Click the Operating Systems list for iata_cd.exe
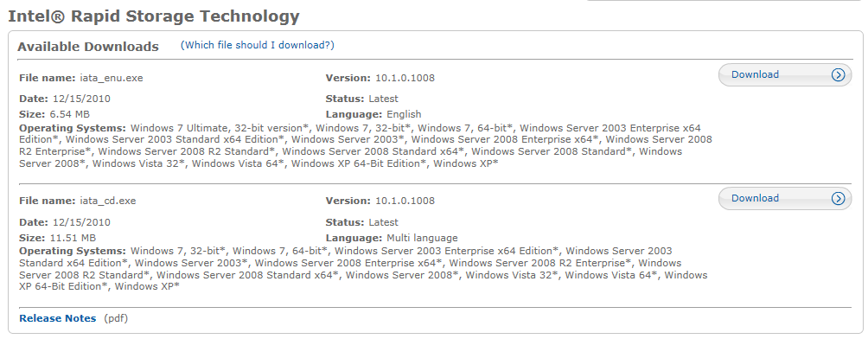The width and height of the screenshot is (868, 339). point(364,269)
